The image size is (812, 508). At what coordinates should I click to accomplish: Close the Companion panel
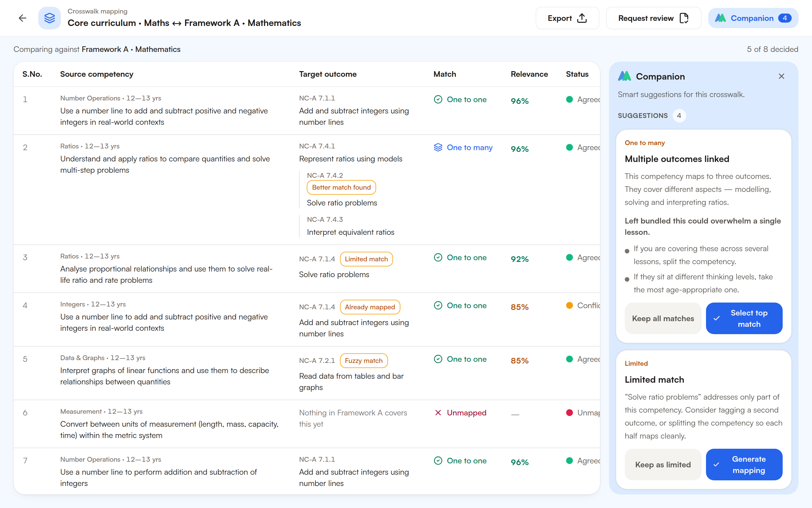point(782,76)
